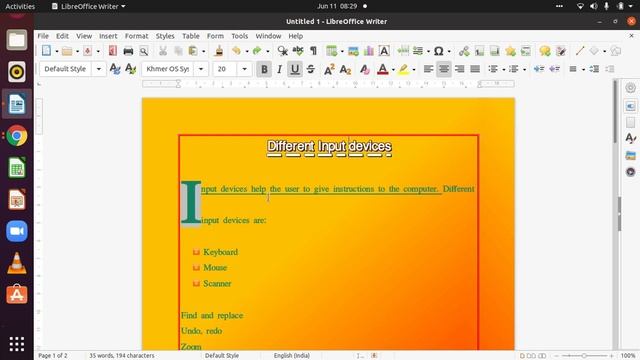Open the Default Style paragraph dropdown
Screen dimensions: 640x360
click(x=98, y=69)
